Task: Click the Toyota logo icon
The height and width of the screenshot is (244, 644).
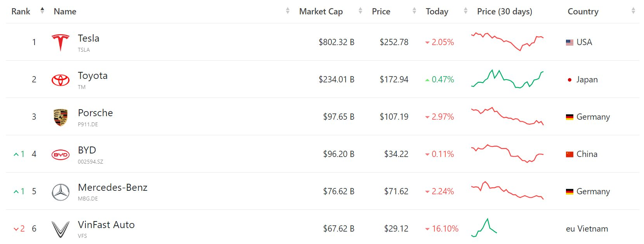Action: click(61, 80)
